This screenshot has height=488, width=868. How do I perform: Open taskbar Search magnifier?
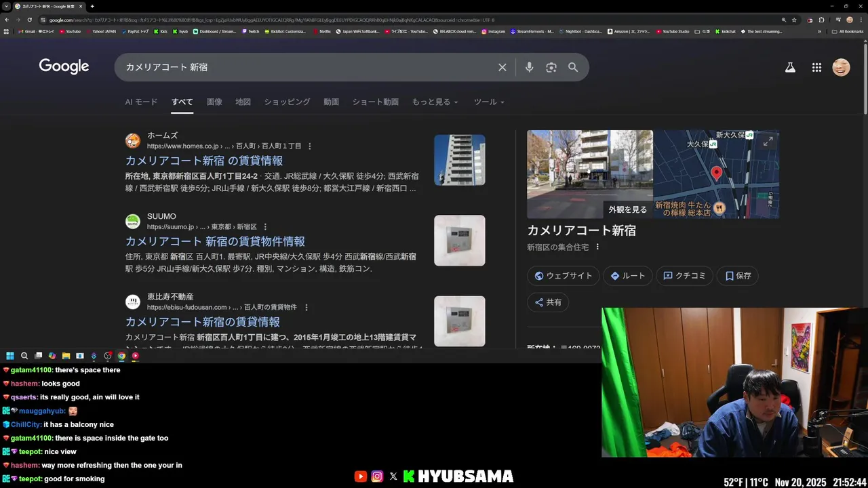tap(24, 356)
